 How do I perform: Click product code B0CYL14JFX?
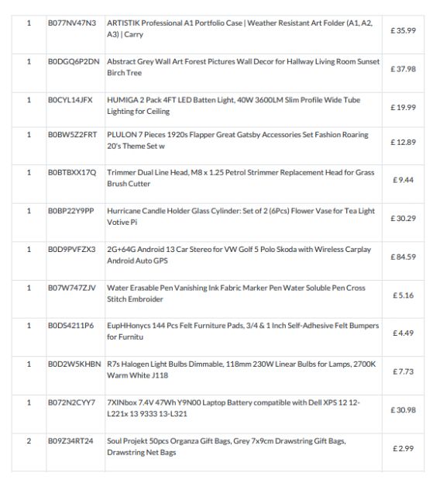[70, 100]
